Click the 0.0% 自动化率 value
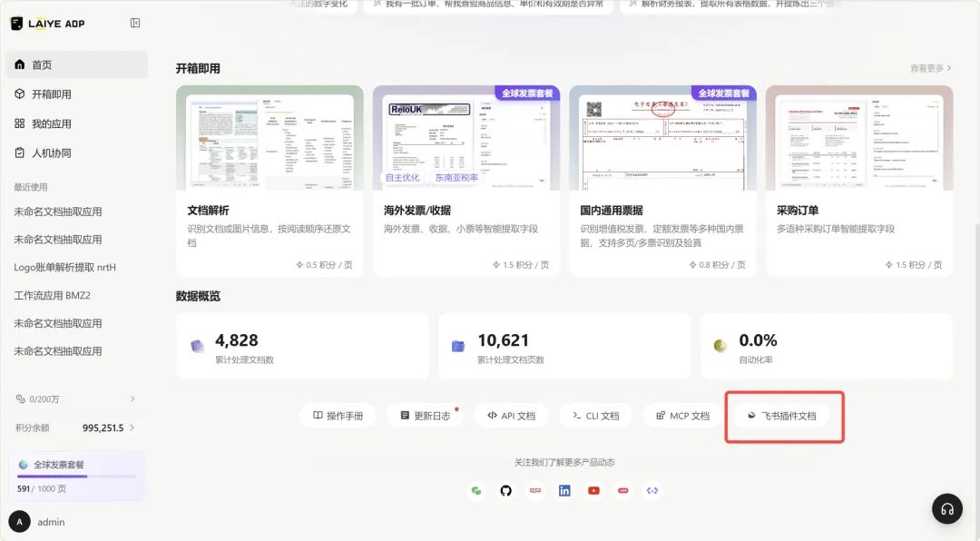The width and height of the screenshot is (980, 541). point(758,340)
